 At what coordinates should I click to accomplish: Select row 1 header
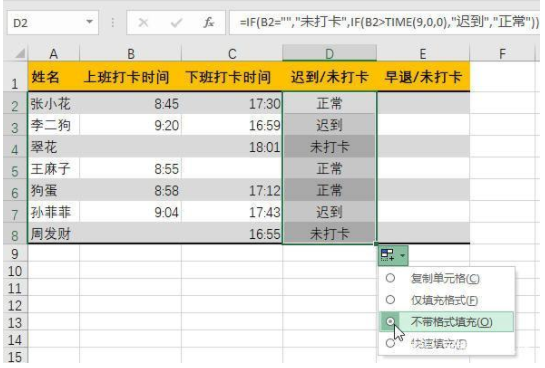tap(15, 77)
